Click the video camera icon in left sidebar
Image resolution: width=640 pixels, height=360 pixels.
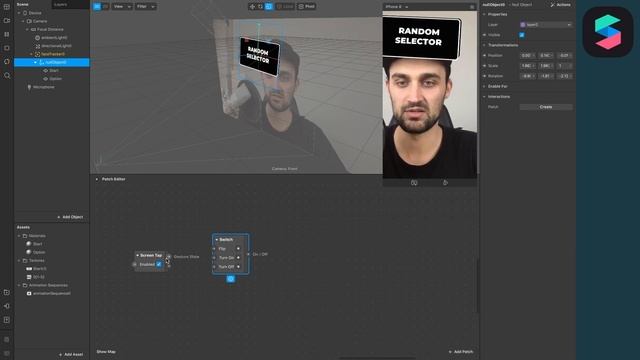tap(7, 20)
